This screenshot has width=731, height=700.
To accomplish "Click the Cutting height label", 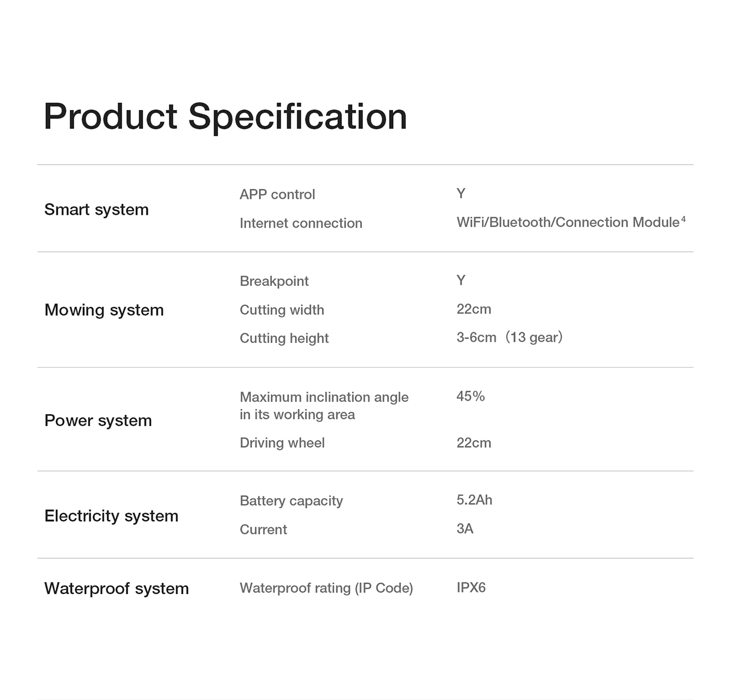I will tap(284, 338).
